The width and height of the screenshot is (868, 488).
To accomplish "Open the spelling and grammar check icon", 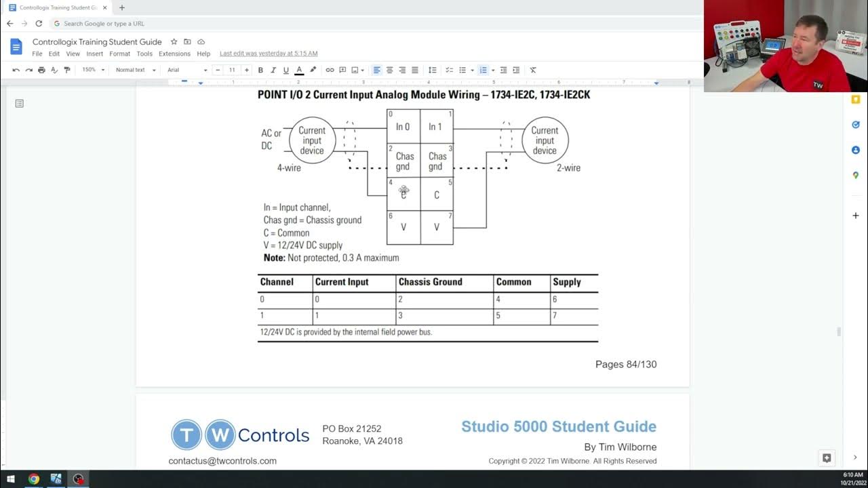I will pyautogui.click(x=54, y=70).
